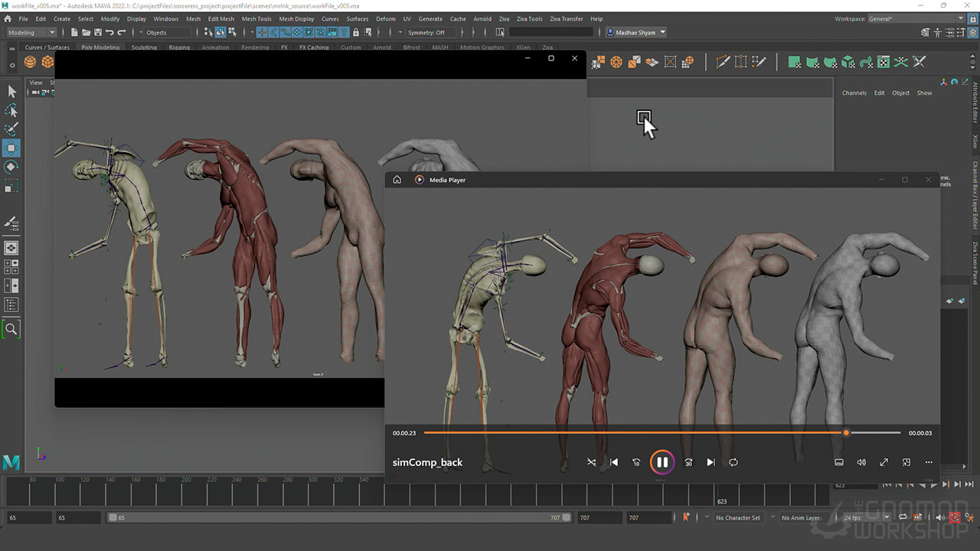980x551 pixels.
Task: Toggle the highlighted snap to grid icon
Action: coord(262,32)
